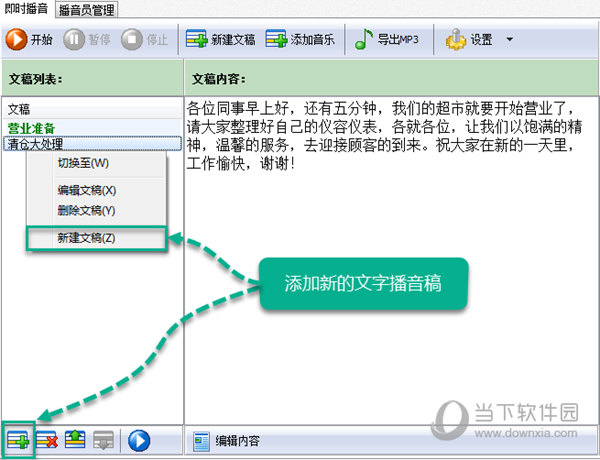600x460 pixels.
Task: Switch to the 播音员管理 tab
Action: pos(86,10)
